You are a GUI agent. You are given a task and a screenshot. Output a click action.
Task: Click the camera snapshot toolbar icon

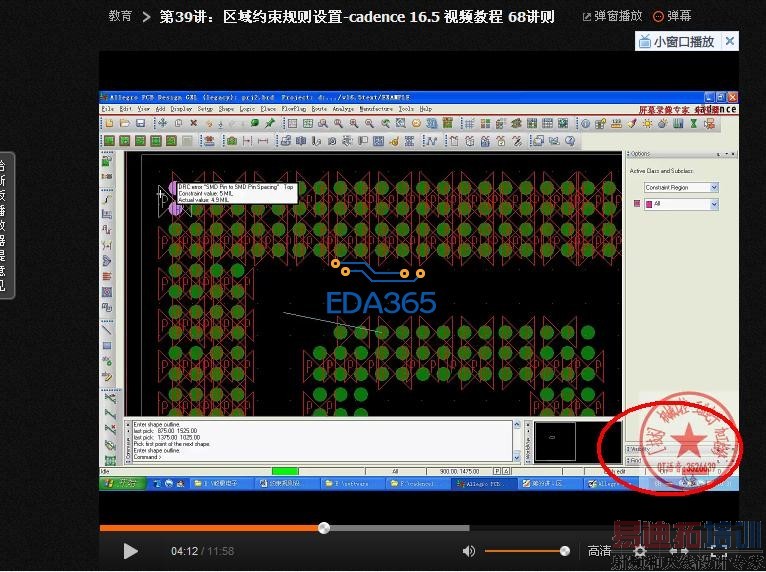[232, 141]
